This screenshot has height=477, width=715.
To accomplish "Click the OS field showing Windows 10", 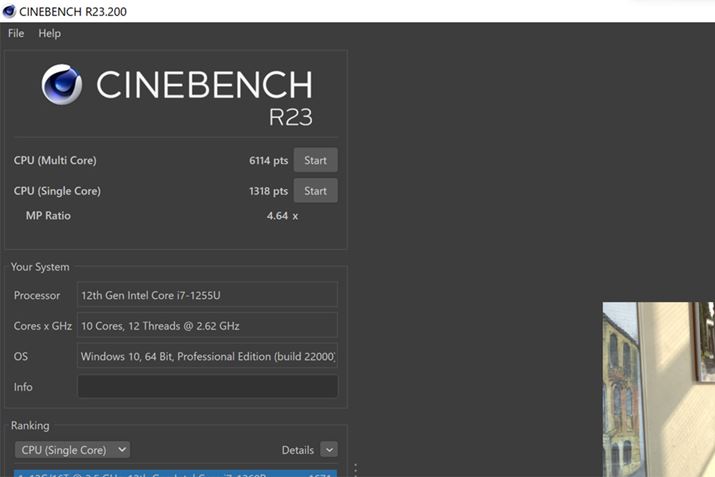I will coord(207,356).
